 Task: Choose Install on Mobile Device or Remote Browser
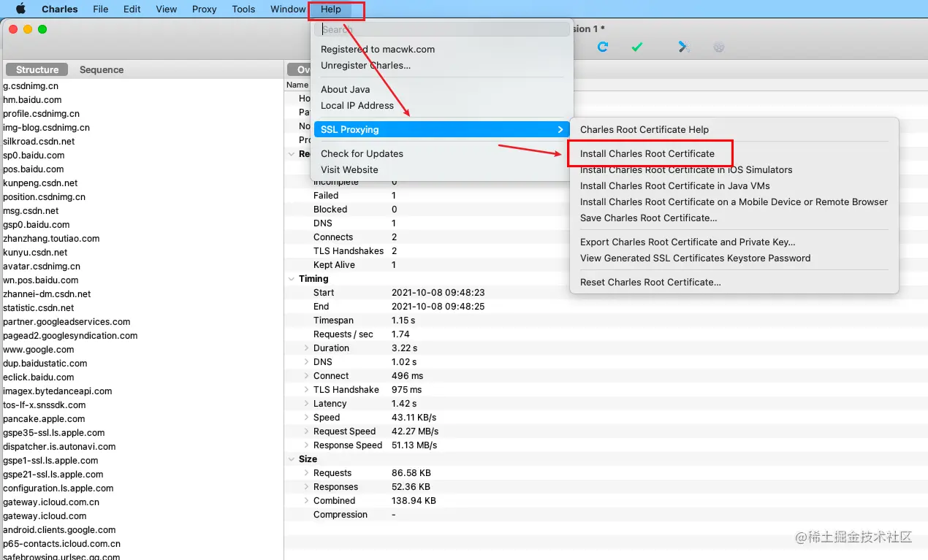click(734, 202)
